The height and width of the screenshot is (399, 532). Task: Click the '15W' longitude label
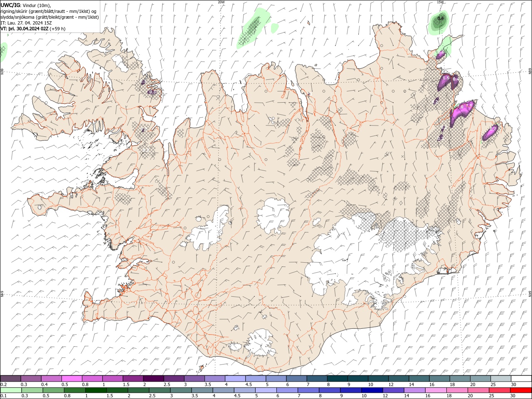(x=440, y=2)
